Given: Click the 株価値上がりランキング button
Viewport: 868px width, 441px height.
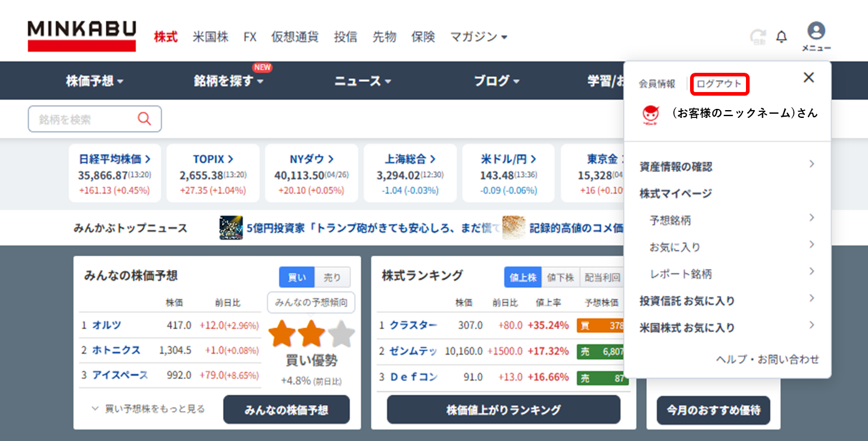Looking at the screenshot, I should 504,410.
